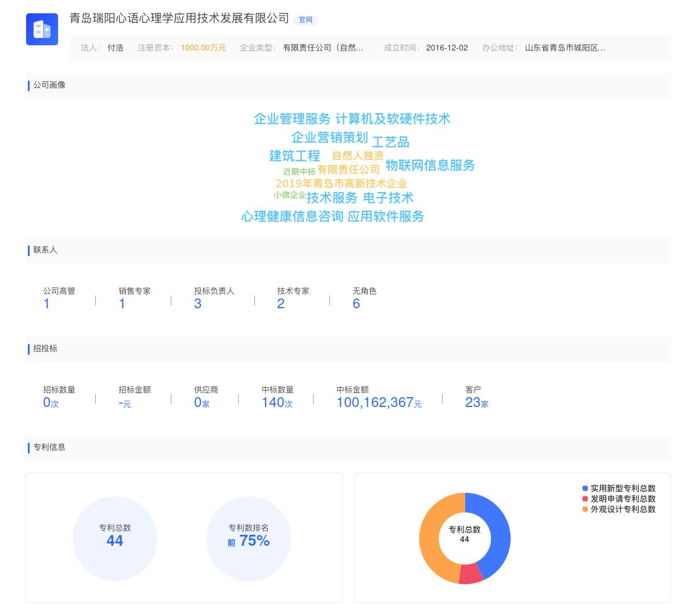The height and width of the screenshot is (616, 697).
Task: Click 中标金额 value 100,162,367元
Action: (379, 402)
